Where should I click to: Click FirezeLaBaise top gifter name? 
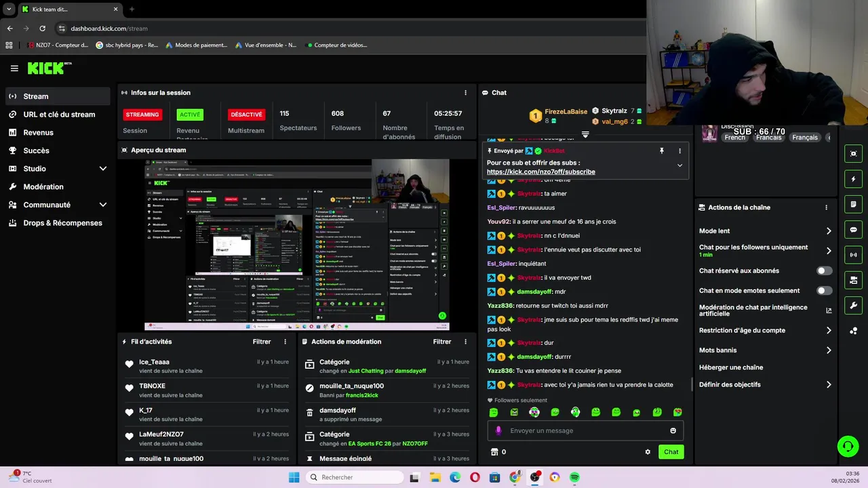[566, 112]
